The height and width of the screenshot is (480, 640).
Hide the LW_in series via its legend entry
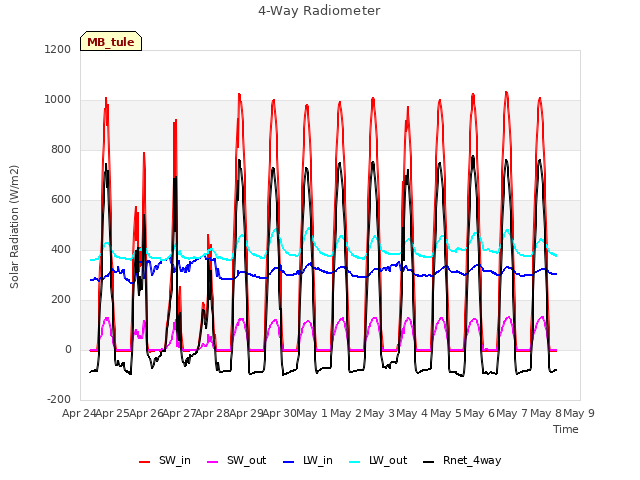(308, 460)
